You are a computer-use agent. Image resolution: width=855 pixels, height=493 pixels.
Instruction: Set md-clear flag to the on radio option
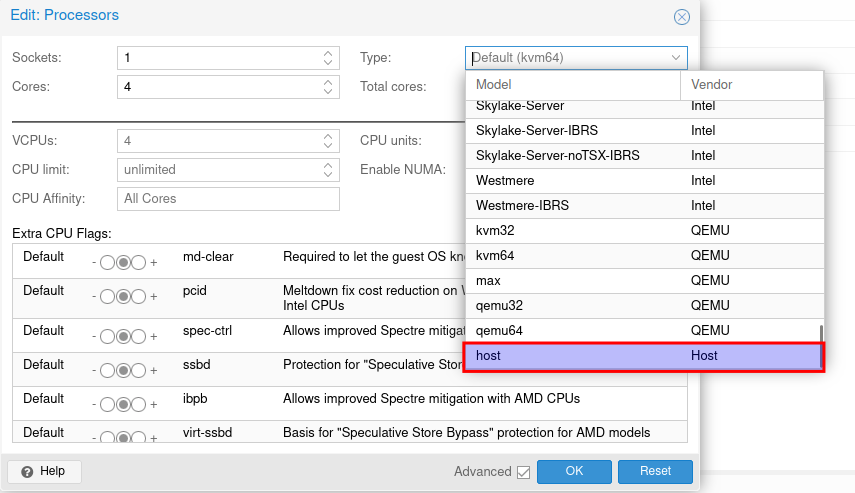[x=139, y=264]
